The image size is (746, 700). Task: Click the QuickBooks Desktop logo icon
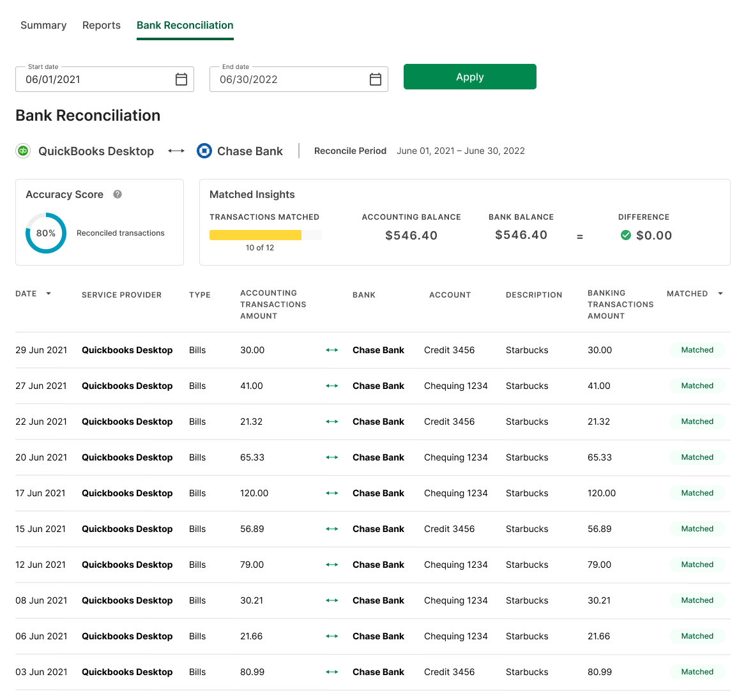(23, 151)
